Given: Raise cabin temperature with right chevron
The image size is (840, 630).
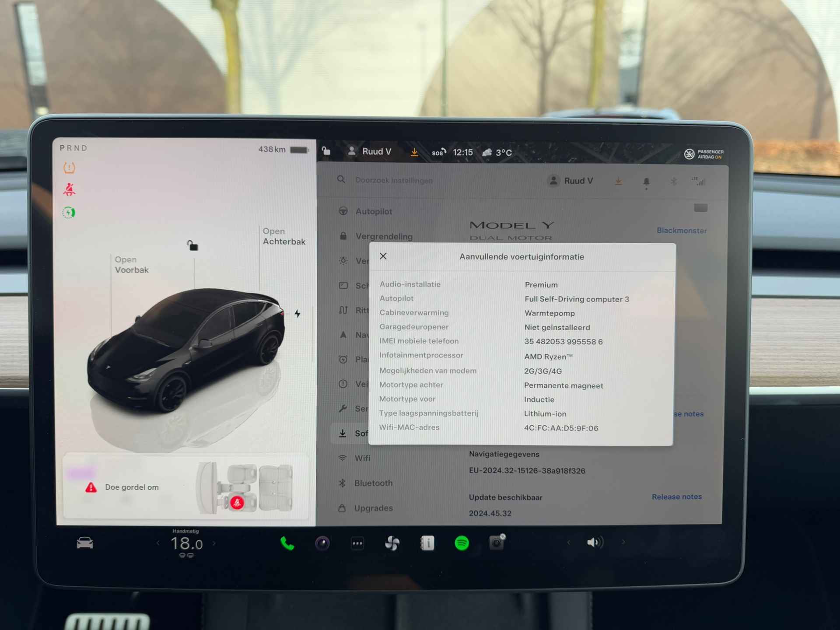Looking at the screenshot, I should pos(214,543).
